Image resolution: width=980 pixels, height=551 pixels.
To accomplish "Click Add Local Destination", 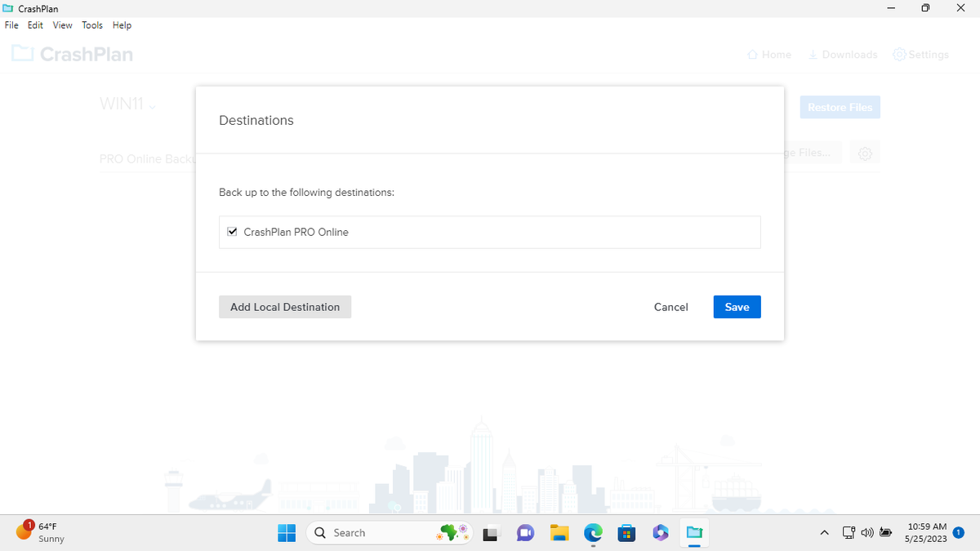I will (284, 307).
